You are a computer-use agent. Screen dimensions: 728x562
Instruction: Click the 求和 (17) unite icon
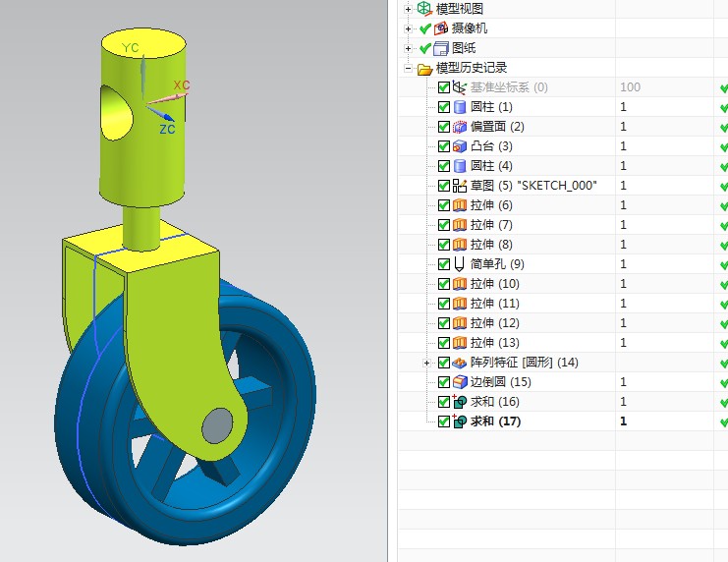tap(459, 421)
